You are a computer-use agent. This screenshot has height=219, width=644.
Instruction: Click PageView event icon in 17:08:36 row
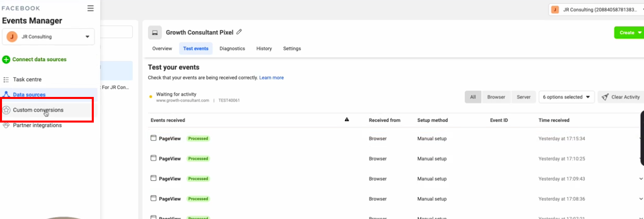pyautogui.click(x=153, y=198)
